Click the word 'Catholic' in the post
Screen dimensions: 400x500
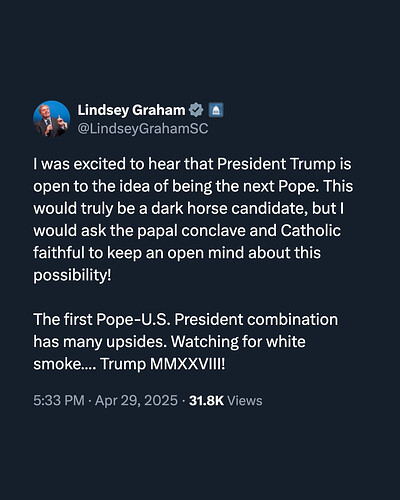click(311, 231)
